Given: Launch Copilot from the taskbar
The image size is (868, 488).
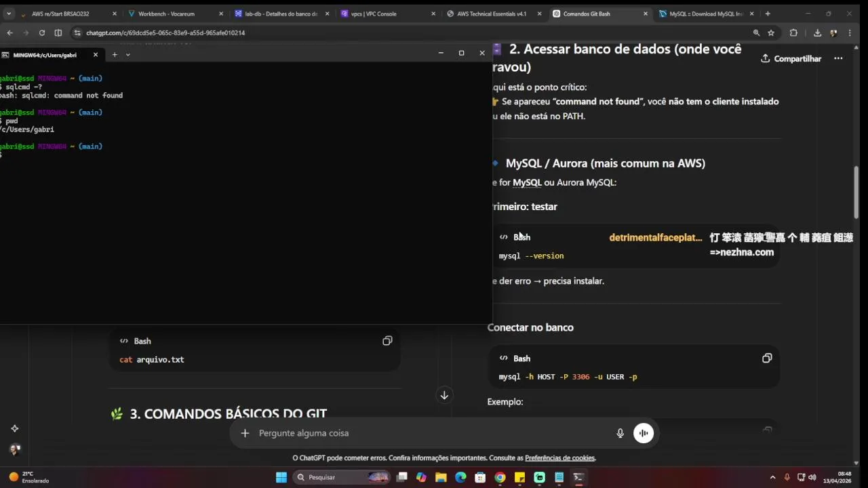Looking at the screenshot, I should tap(421, 477).
